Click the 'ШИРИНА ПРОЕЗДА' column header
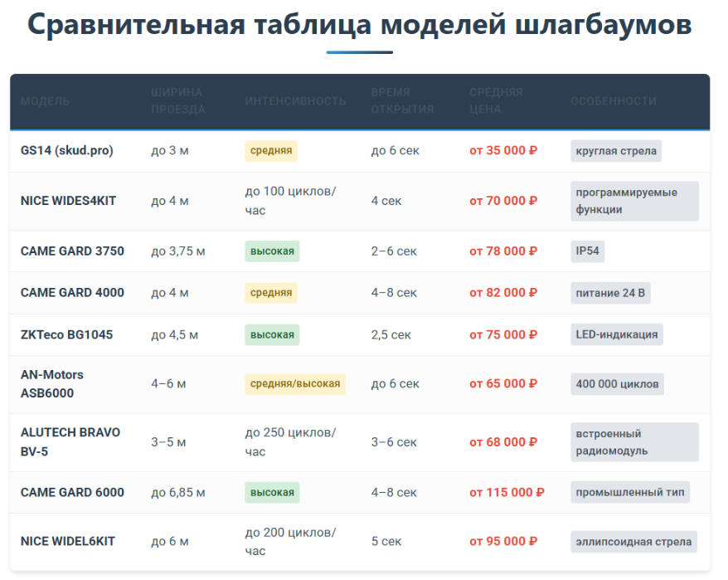This screenshot has width=728, height=580. click(177, 101)
